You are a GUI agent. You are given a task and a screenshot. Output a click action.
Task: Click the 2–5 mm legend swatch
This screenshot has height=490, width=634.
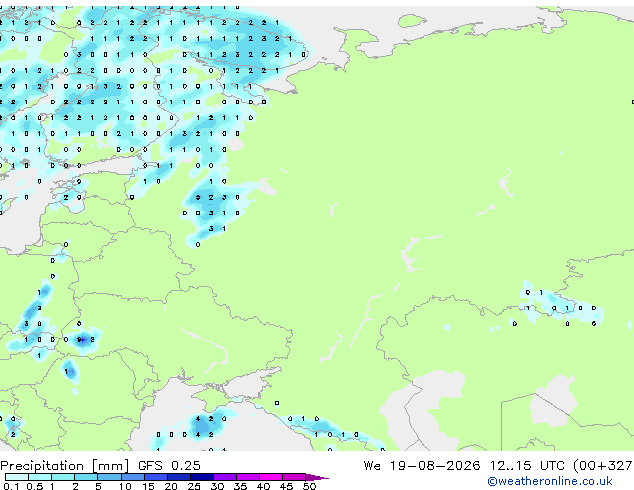(x=86, y=477)
